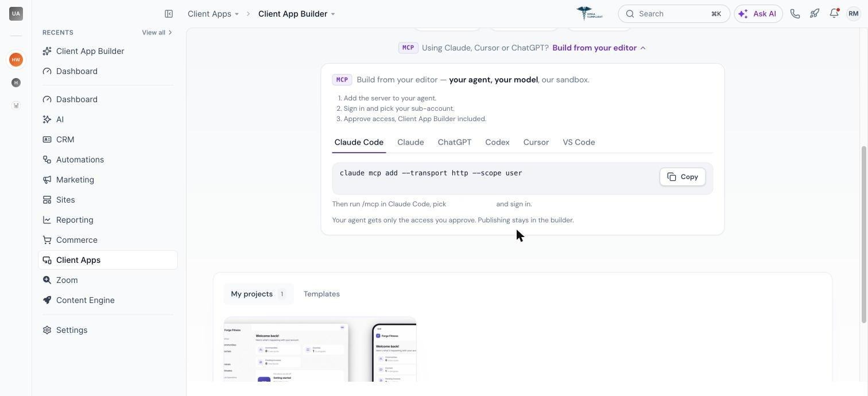868x396 pixels.
Task: Click the rocket icon in header
Action: [815, 14]
